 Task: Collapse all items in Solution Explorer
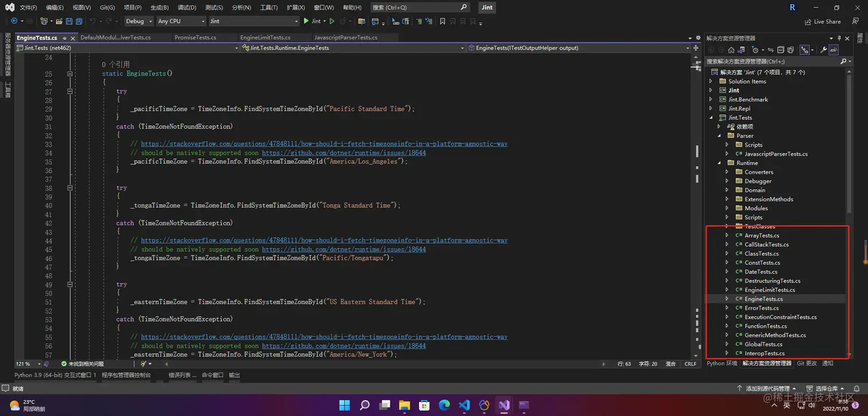pos(781,50)
